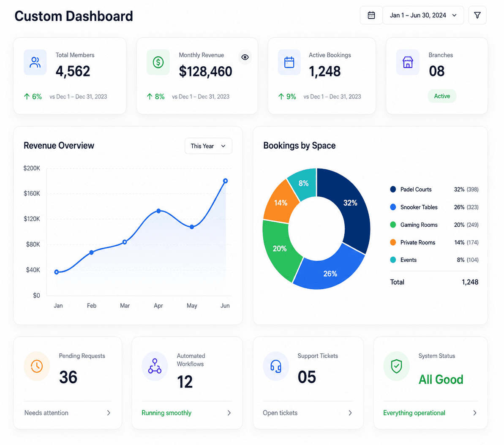The width and height of the screenshot is (504, 445).
Task: Open the Needs attention link
Action: (46, 413)
